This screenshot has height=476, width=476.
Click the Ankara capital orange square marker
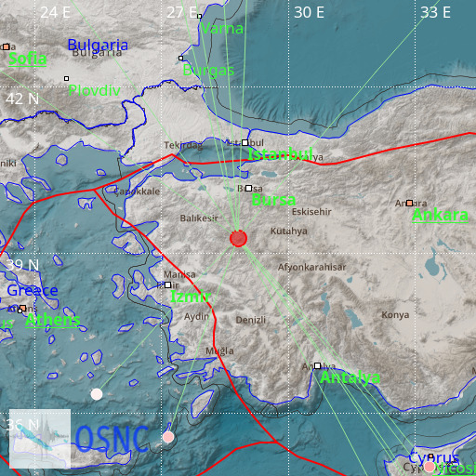point(409,203)
